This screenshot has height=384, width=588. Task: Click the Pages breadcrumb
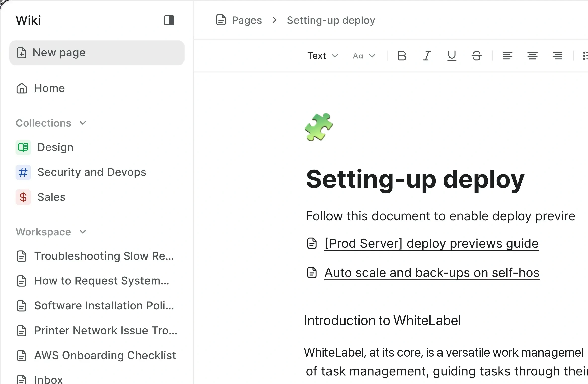(247, 20)
